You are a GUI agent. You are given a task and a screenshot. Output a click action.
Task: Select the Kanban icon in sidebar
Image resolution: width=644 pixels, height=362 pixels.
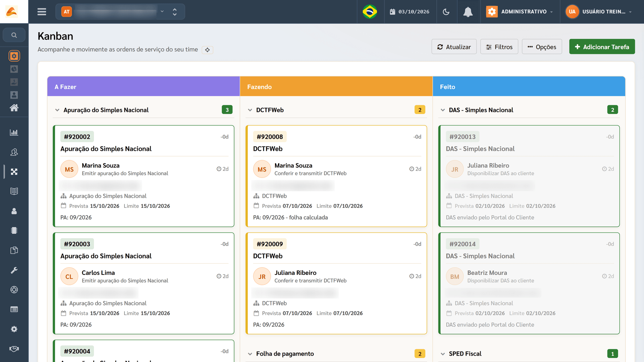tap(14, 172)
